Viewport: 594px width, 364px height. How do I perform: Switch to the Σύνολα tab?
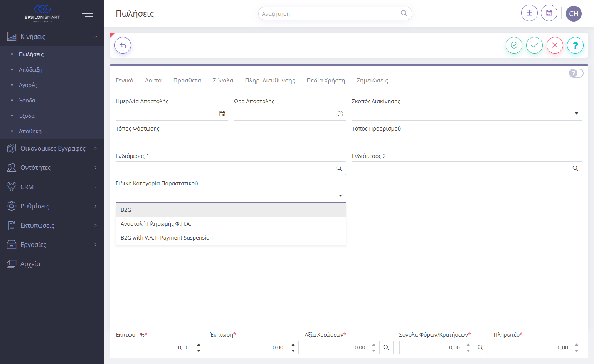point(223,81)
